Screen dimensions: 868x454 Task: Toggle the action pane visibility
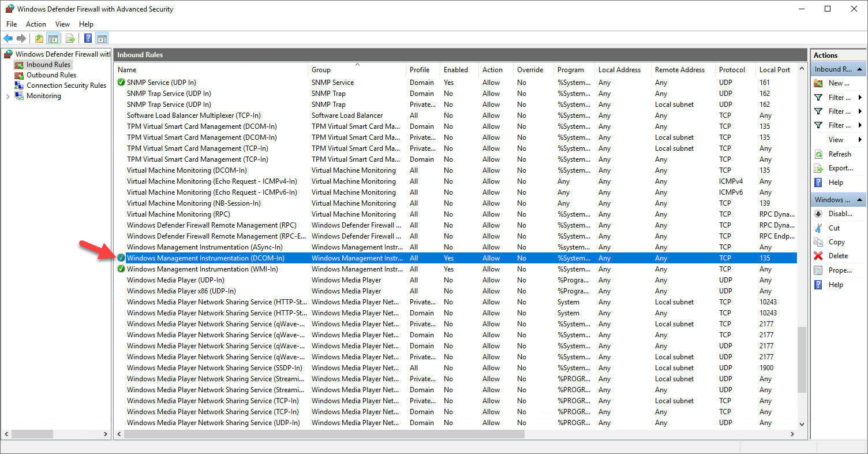pyautogui.click(x=102, y=38)
